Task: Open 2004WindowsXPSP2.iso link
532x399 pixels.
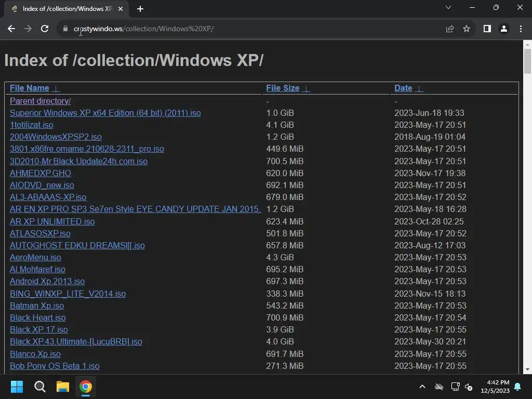Action: click(x=56, y=137)
